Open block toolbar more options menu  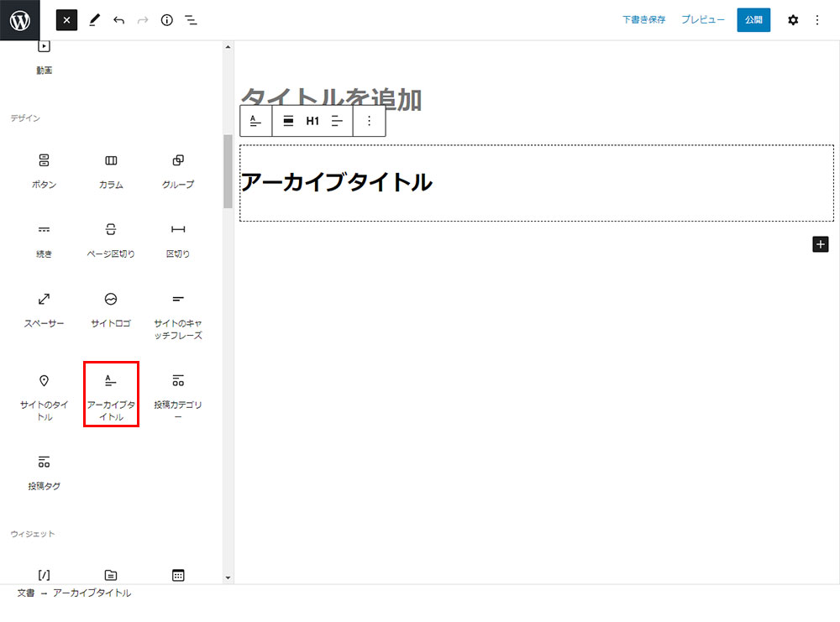369,121
